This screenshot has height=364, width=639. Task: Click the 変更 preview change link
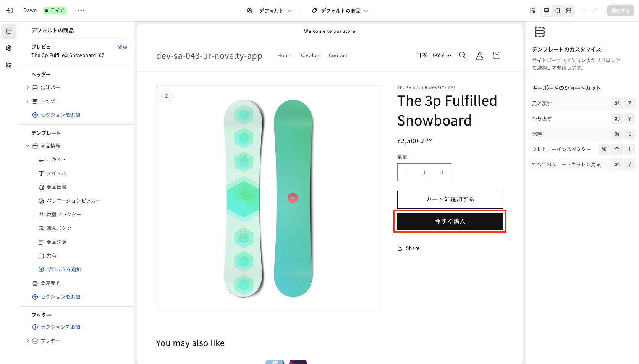(123, 47)
